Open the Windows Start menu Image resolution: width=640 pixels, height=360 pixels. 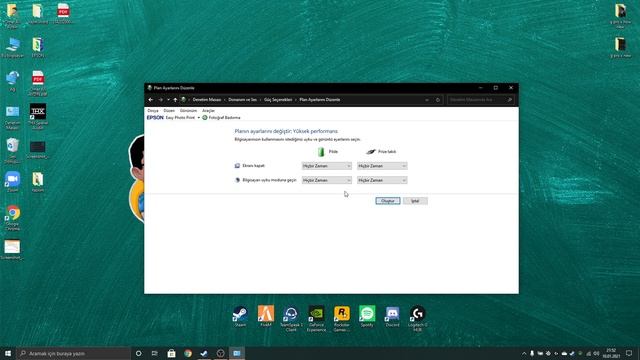pyautogui.click(x=8, y=353)
